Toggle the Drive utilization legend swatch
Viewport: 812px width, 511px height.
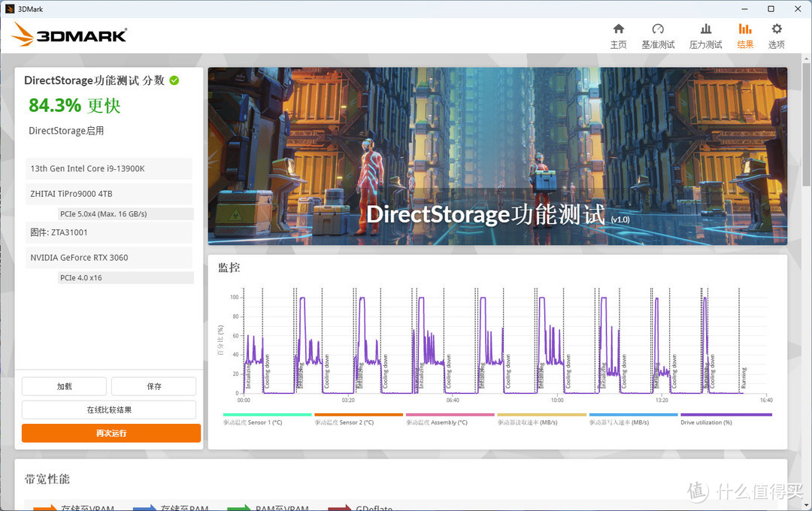(726, 415)
